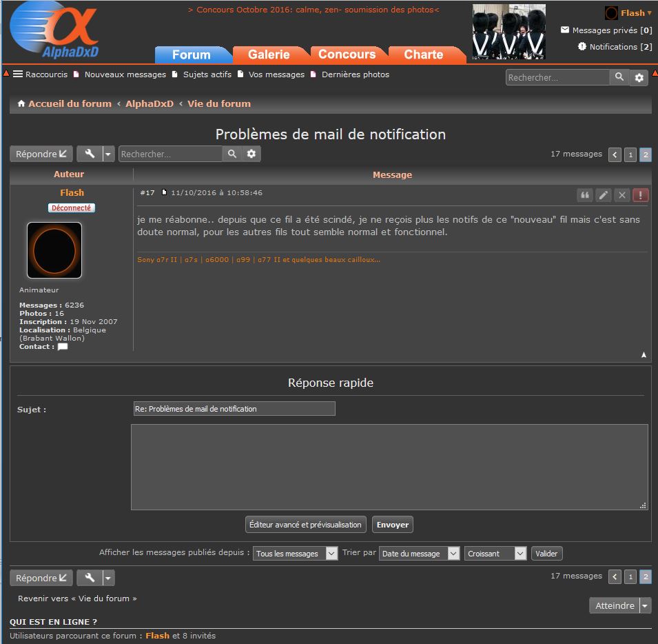Click the Valider button
Image resolution: width=658 pixels, height=644 pixels.
point(546,554)
